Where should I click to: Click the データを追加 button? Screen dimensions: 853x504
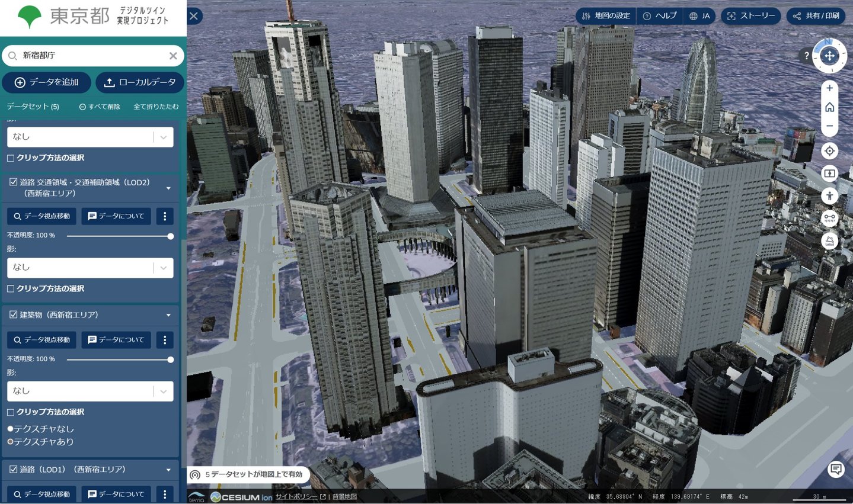(46, 82)
